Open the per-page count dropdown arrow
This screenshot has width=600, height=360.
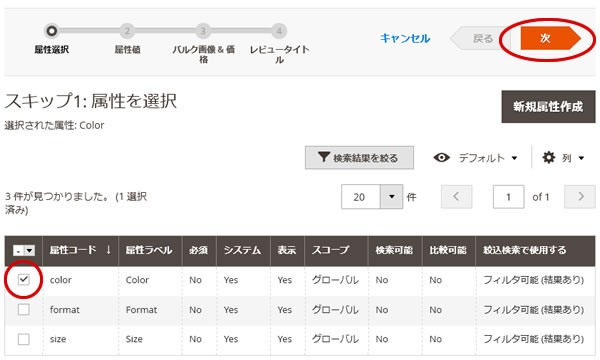391,197
